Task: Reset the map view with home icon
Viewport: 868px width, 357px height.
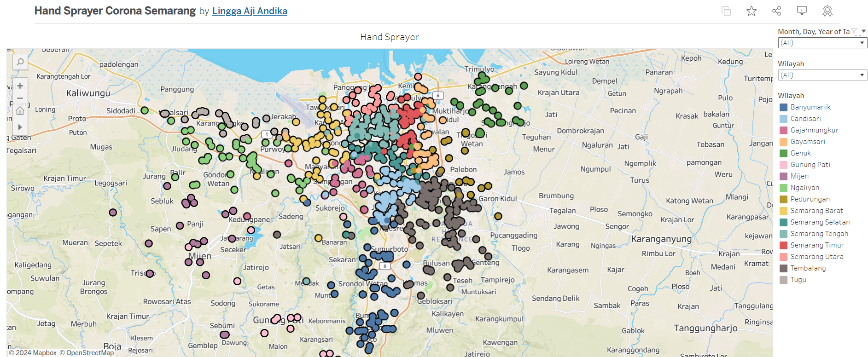Action: tap(20, 111)
